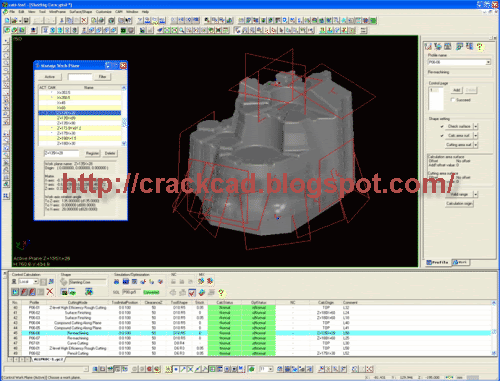Click the Active button in the work plane dialog
The image size is (500, 381).
[x=50, y=77]
